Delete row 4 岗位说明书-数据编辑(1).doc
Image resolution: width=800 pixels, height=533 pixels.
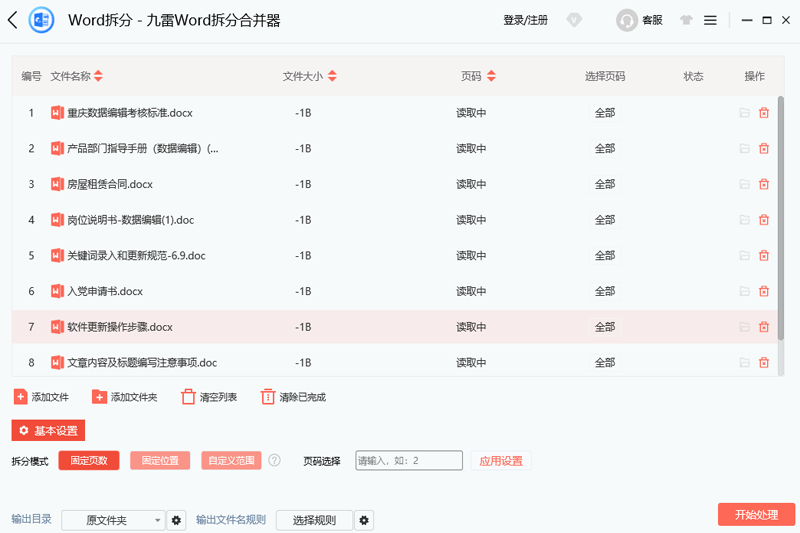point(764,220)
